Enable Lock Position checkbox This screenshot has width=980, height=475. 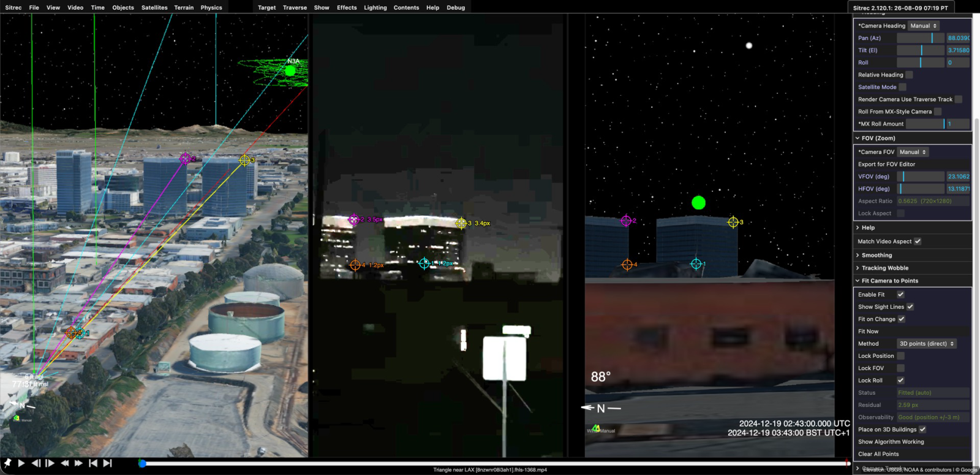pos(900,356)
